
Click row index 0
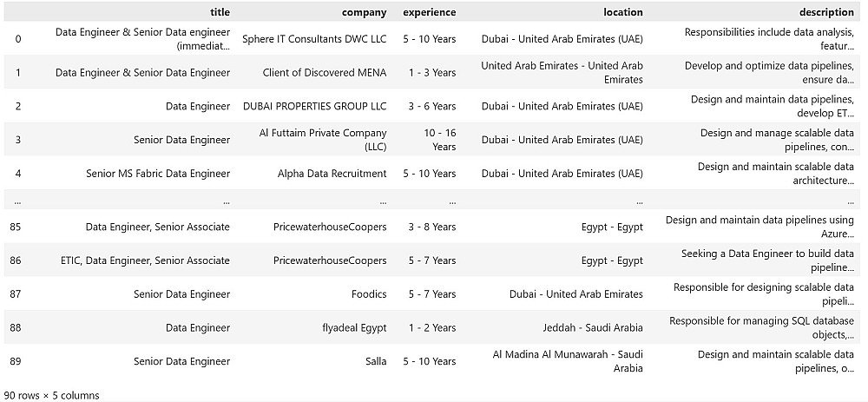18,39
